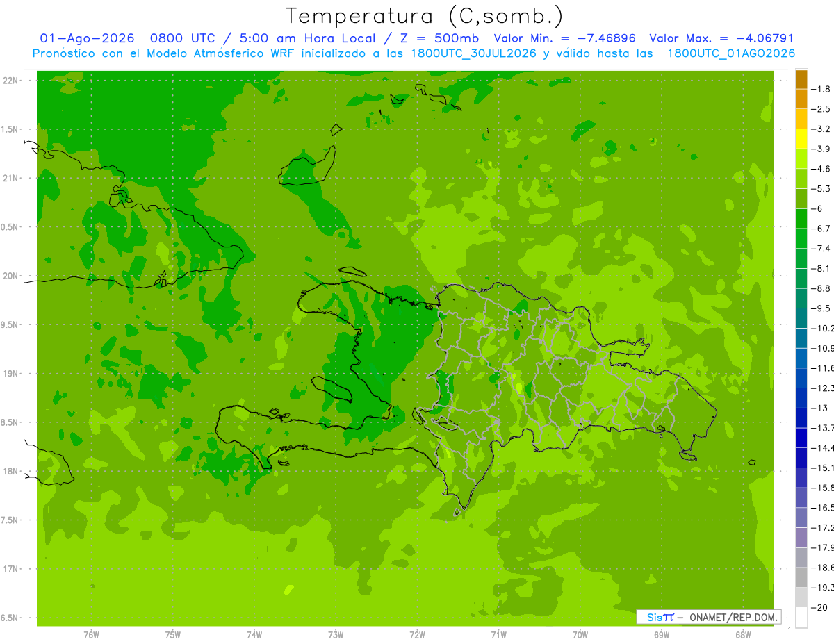Viewport: 834px width, 644px height.
Task: Click the -4.6 colorbar label
Action: click(821, 169)
